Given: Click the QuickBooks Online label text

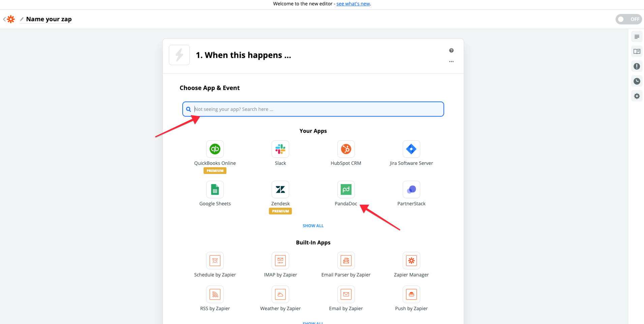Looking at the screenshot, I should (x=215, y=163).
